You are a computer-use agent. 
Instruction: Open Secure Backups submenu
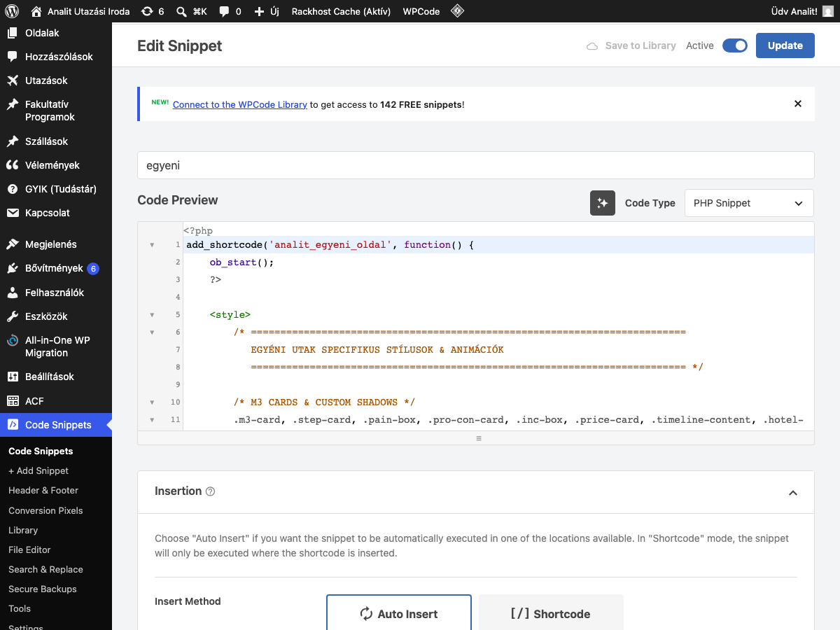[x=42, y=589]
